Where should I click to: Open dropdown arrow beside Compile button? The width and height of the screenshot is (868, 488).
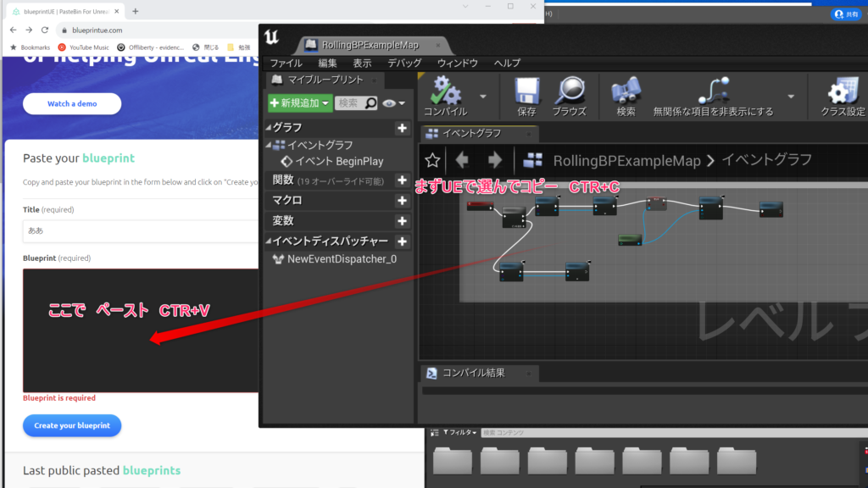point(482,96)
